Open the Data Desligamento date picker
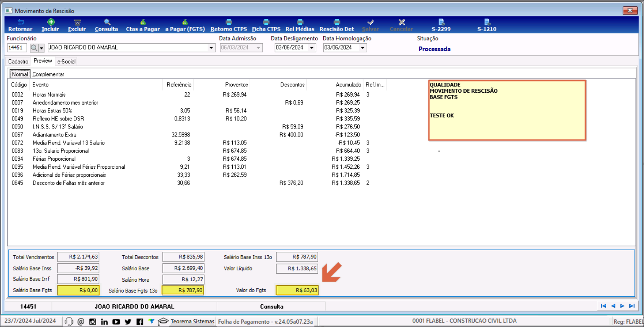 312,48
